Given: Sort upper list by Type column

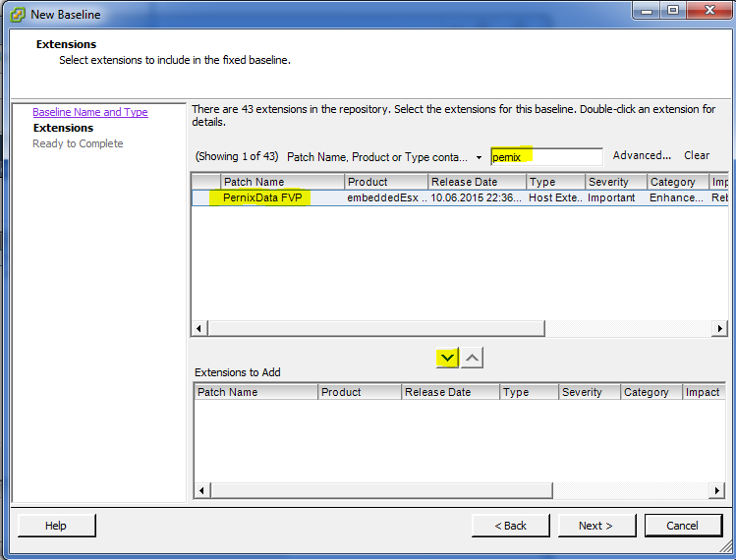Looking at the screenshot, I should [556, 182].
